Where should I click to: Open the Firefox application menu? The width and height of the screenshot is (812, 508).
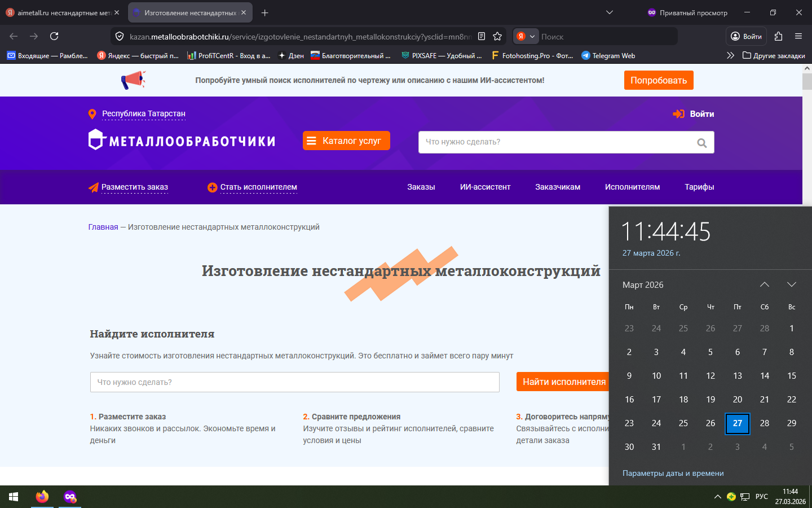click(798, 36)
